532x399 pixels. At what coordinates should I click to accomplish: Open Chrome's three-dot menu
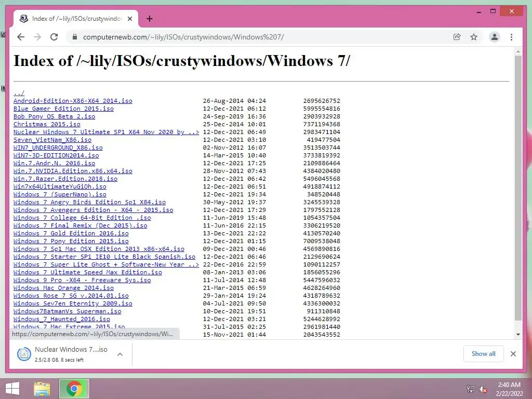pyautogui.click(x=511, y=37)
